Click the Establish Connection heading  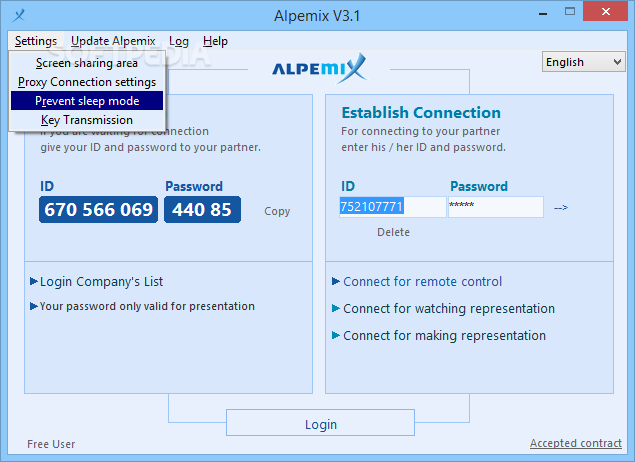tap(421, 113)
